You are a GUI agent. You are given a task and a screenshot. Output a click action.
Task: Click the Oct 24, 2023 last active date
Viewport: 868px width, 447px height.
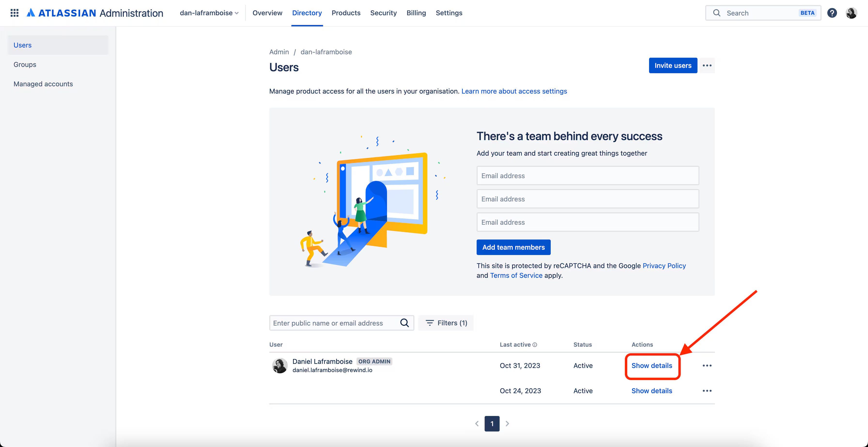coord(520,391)
